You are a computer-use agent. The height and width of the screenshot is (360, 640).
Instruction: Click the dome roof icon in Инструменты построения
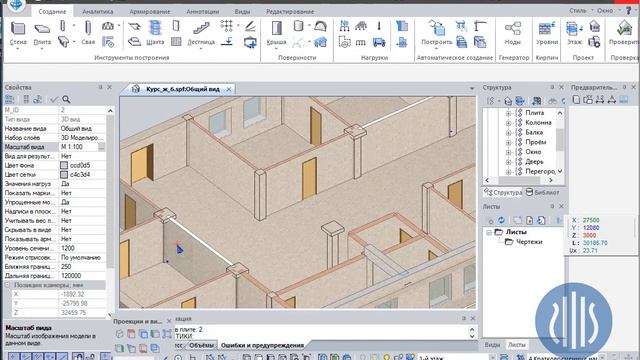108,26
